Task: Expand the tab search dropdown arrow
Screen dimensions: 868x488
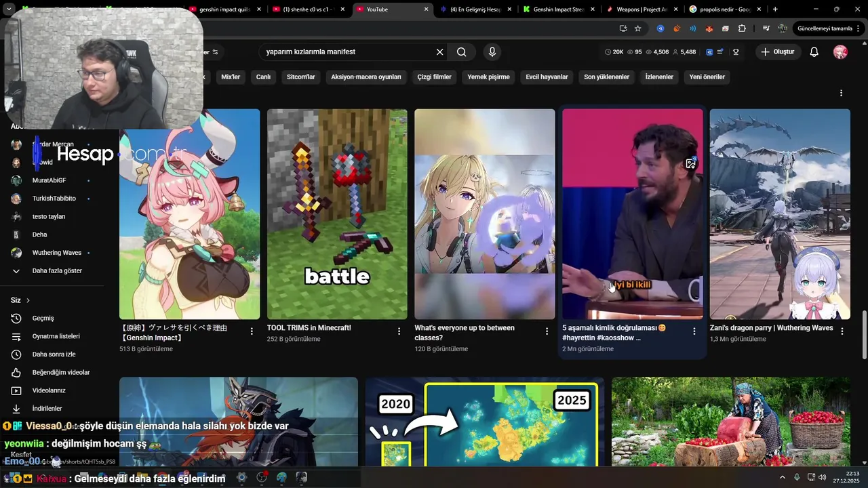Action: coord(9,9)
